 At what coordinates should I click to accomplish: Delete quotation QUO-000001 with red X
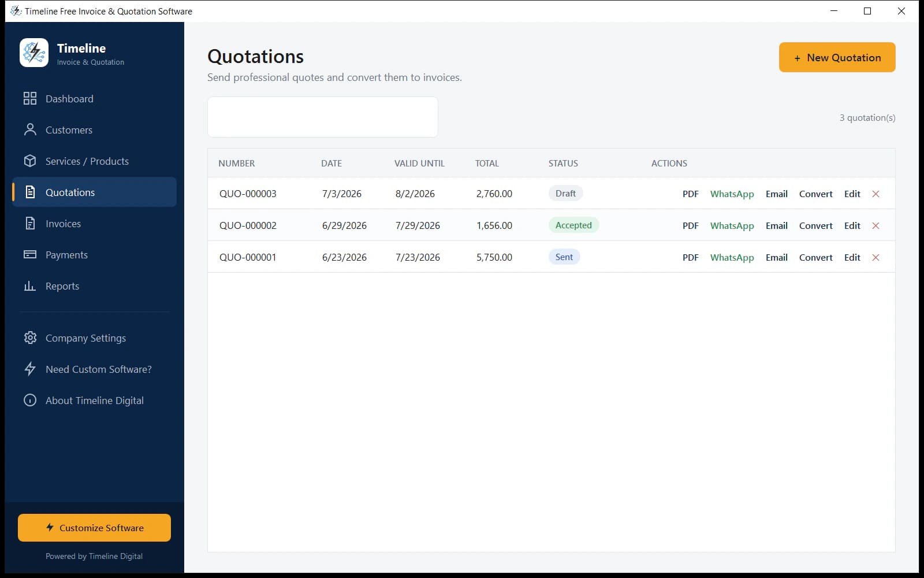pyautogui.click(x=875, y=257)
